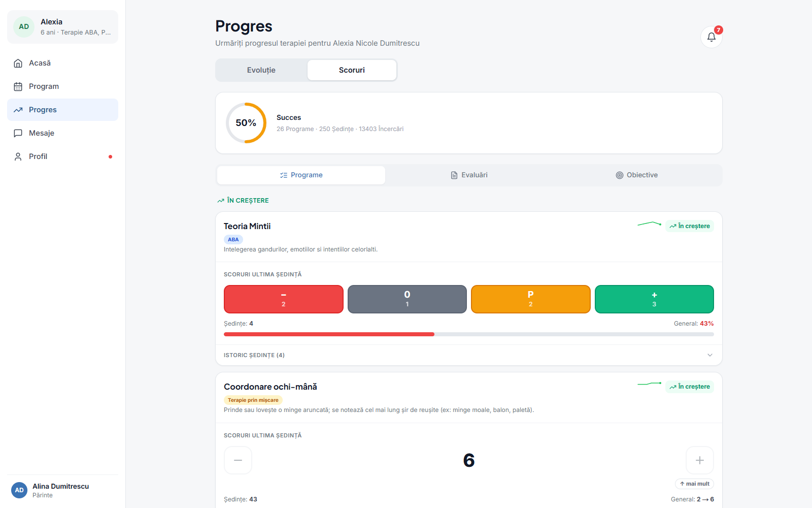Screen dimensions: 812x508
Task: Click Teoria Mintii sparkline trend graph
Action: click(x=650, y=224)
